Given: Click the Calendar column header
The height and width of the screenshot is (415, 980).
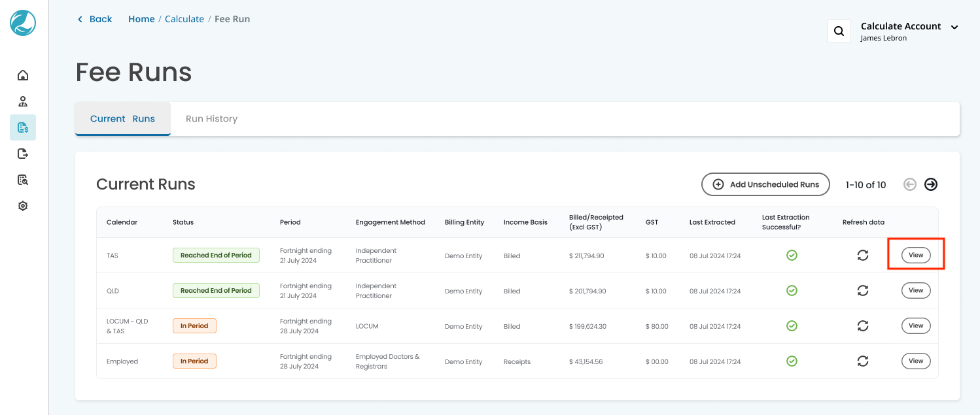Looking at the screenshot, I should click(x=122, y=222).
